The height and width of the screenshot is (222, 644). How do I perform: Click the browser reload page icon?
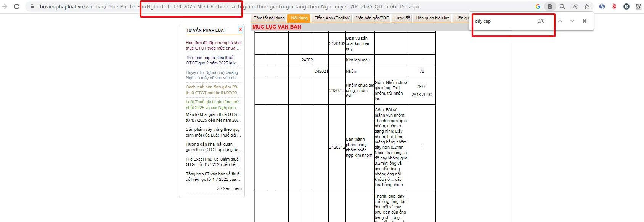click(x=17, y=6)
